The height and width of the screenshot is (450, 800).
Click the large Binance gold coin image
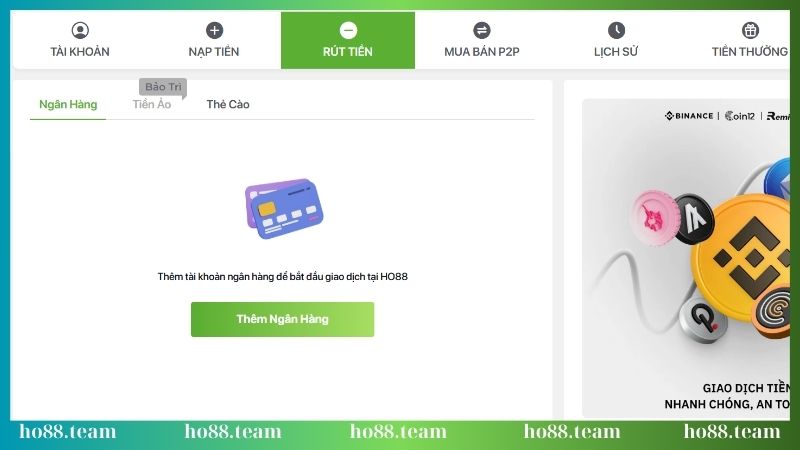click(x=743, y=259)
